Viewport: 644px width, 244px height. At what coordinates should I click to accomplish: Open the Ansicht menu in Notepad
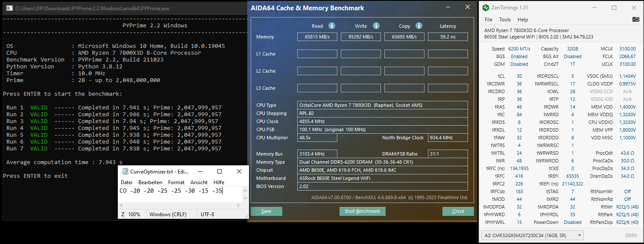coord(199,182)
